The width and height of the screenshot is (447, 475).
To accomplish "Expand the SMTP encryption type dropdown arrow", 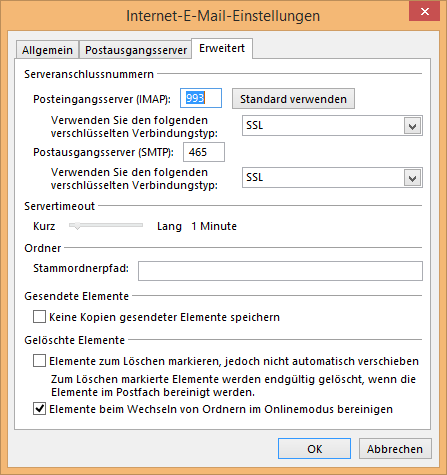I will (x=413, y=178).
